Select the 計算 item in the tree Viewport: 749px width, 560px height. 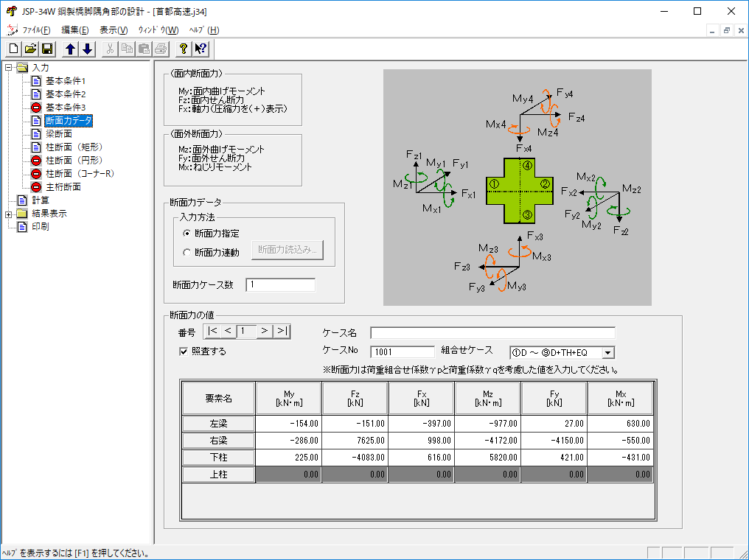pyautogui.click(x=41, y=200)
